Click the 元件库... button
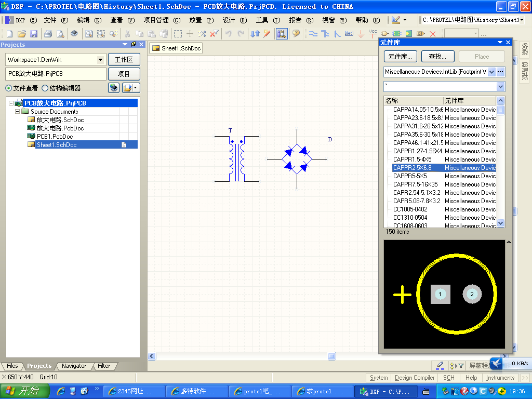This screenshot has height=399, width=532. pos(401,57)
